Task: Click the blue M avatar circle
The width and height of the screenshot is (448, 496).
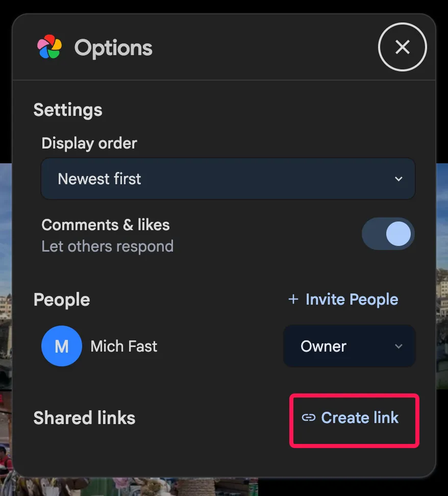Action: click(61, 346)
